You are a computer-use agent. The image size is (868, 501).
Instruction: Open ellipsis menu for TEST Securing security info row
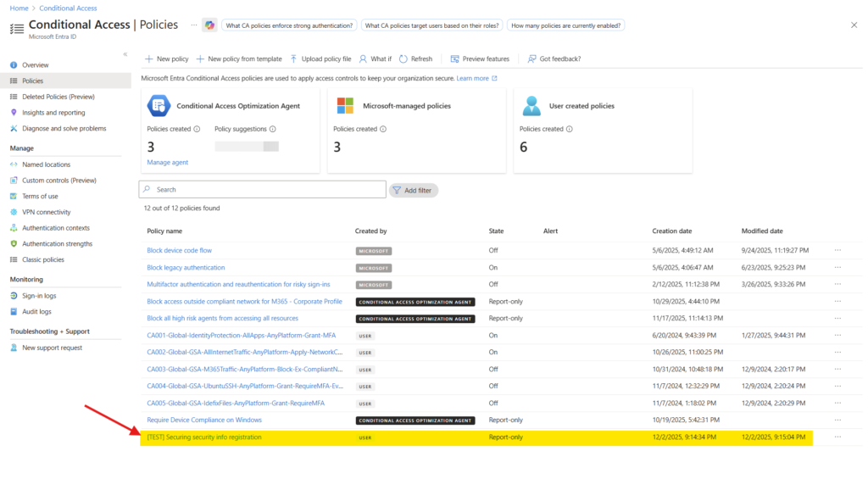coord(837,437)
